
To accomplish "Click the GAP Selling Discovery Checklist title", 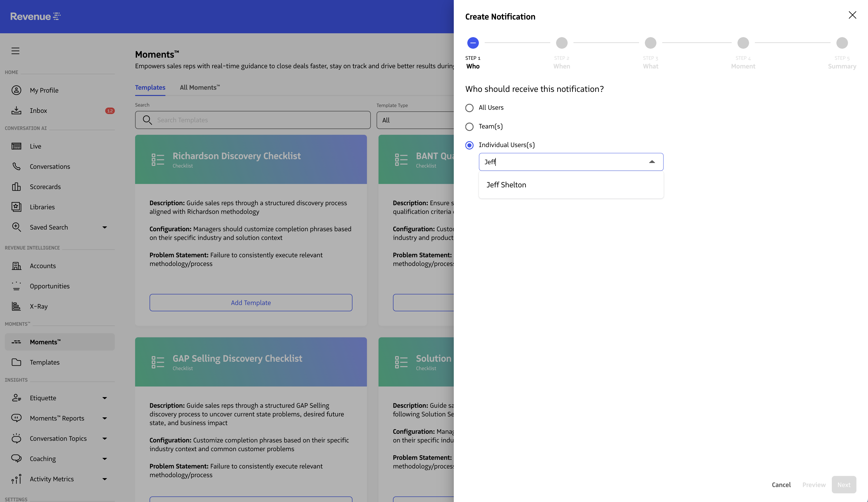I will 237,359.
